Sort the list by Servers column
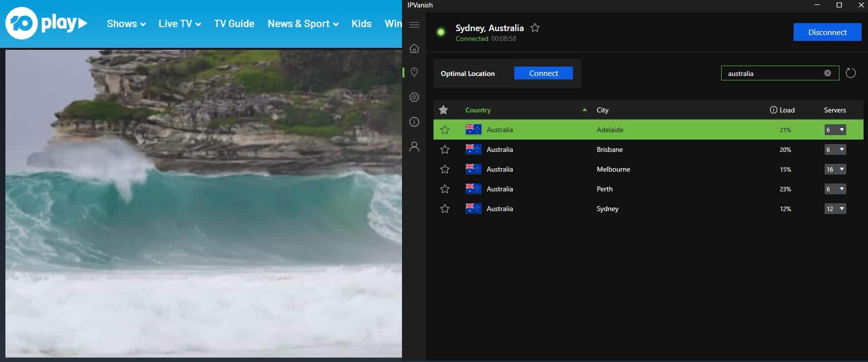This screenshot has height=362, width=868. pos(835,110)
